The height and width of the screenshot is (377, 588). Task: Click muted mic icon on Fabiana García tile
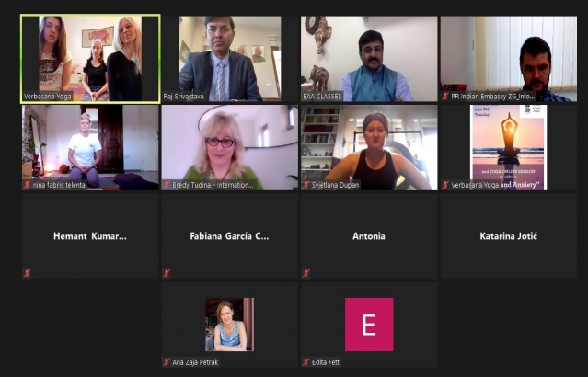[167, 273]
